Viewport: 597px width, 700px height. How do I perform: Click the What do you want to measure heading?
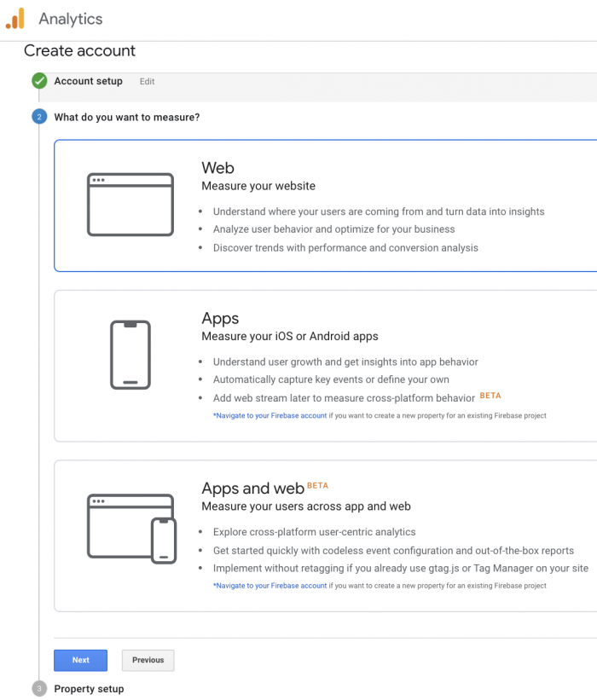[127, 117]
